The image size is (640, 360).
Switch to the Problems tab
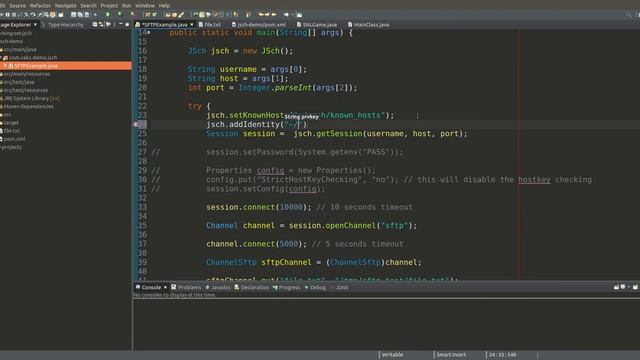click(186, 287)
